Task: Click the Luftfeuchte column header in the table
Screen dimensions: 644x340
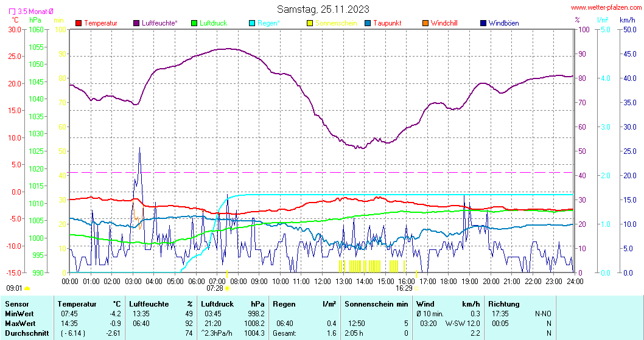Action: 149,304
